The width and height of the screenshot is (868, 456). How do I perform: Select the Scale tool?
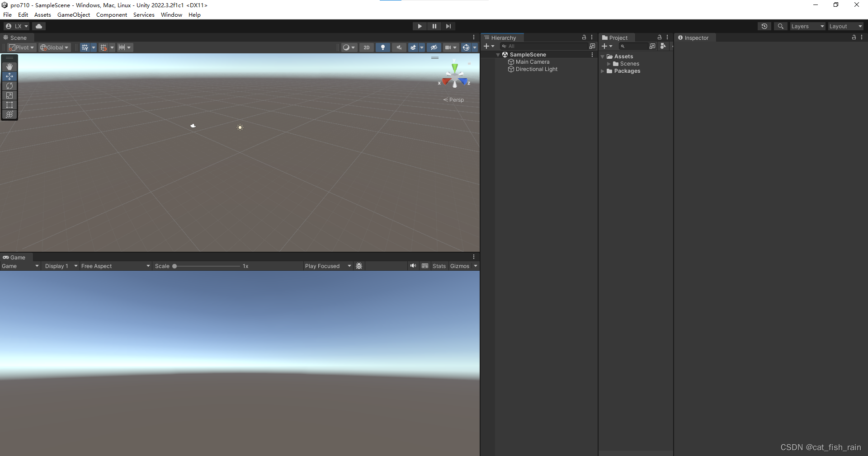pos(9,95)
